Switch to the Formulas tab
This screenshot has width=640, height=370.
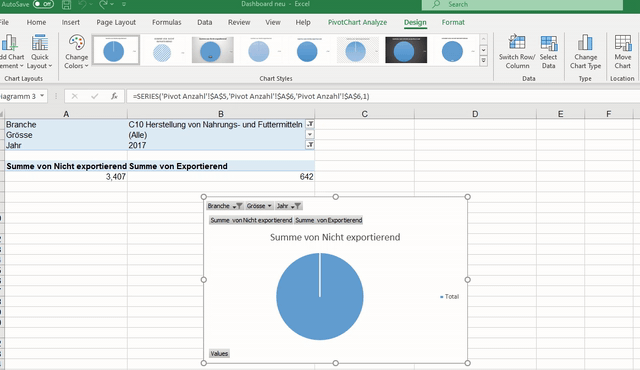click(x=167, y=22)
